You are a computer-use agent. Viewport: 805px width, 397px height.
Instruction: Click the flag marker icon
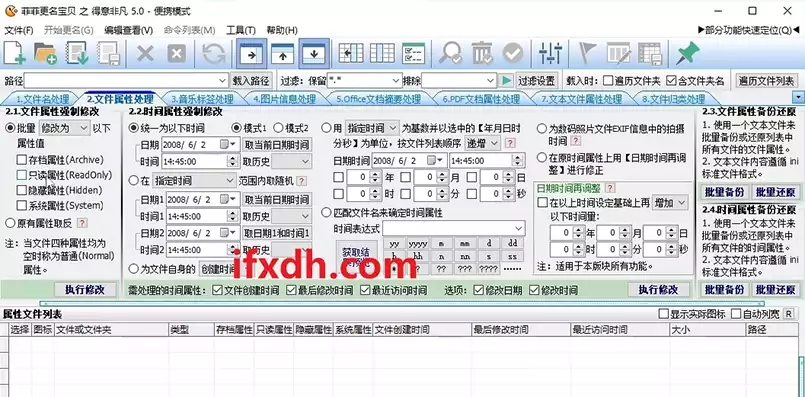(x=587, y=53)
